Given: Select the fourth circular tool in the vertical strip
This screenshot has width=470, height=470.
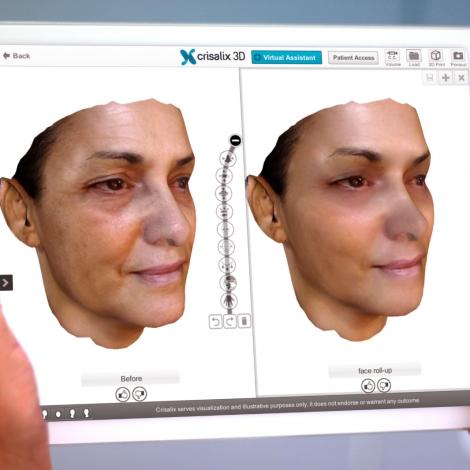Looking at the screenshot, I should pos(225,211).
